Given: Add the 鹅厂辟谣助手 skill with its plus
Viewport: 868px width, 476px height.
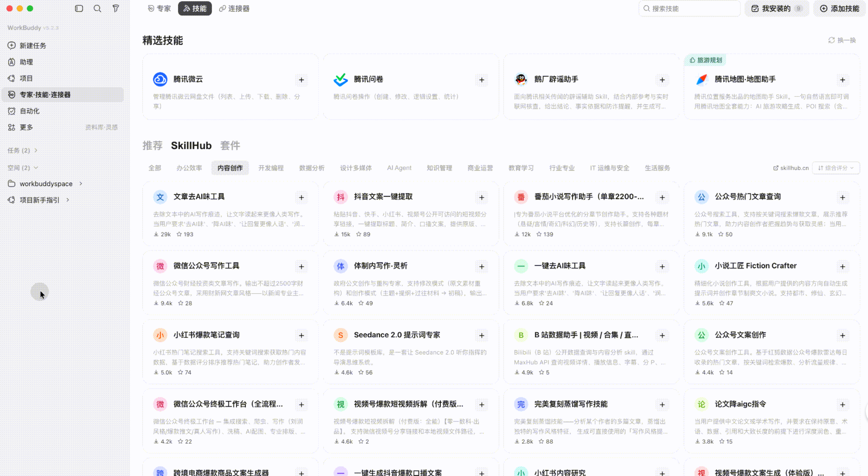Looking at the screenshot, I should pyautogui.click(x=662, y=80).
